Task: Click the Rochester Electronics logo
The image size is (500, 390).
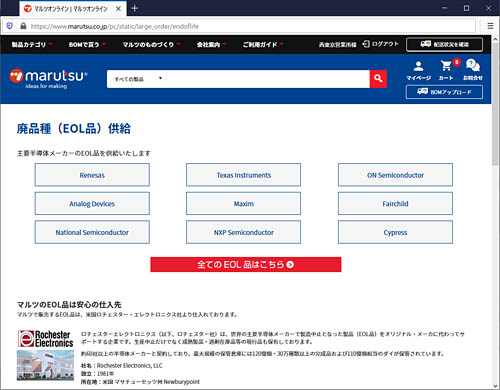Action: pyautogui.click(x=45, y=339)
